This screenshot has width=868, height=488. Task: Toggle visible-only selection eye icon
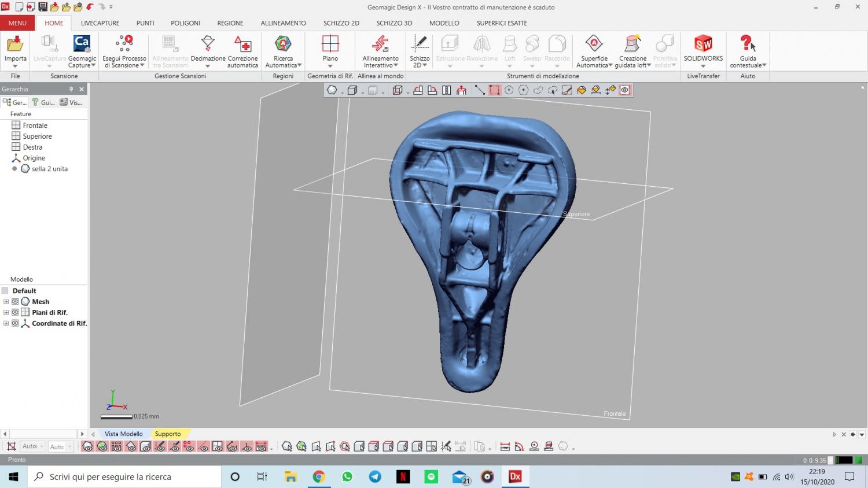click(625, 90)
